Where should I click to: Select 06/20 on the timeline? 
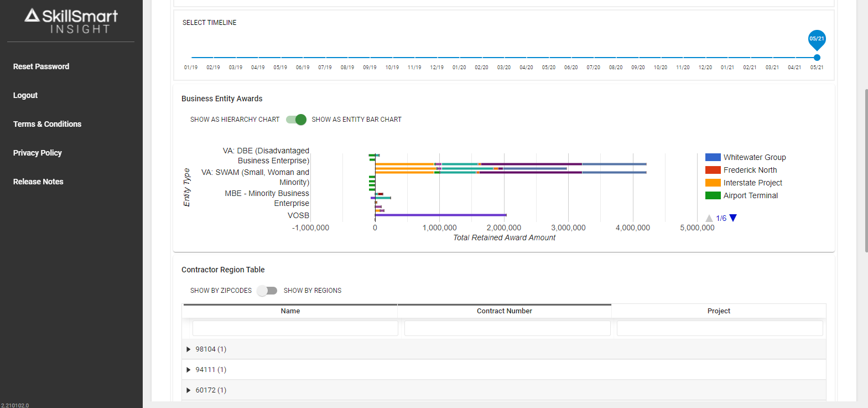(571, 68)
